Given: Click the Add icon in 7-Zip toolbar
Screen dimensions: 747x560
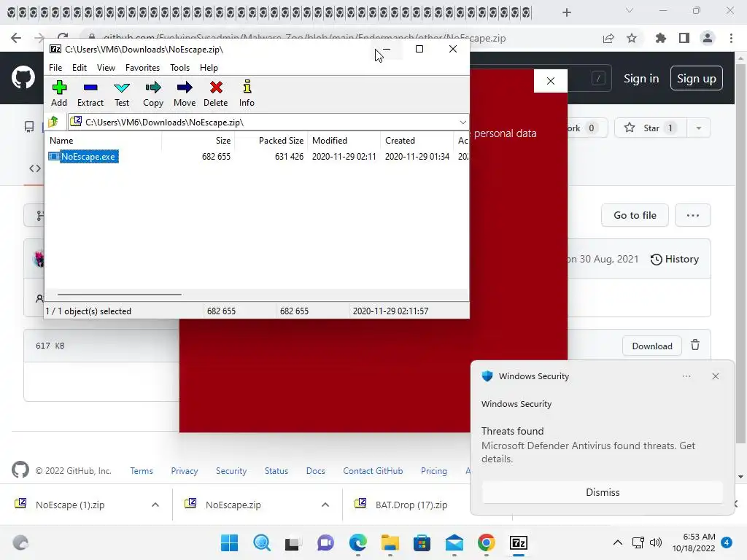Looking at the screenshot, I should pos(59,93).
